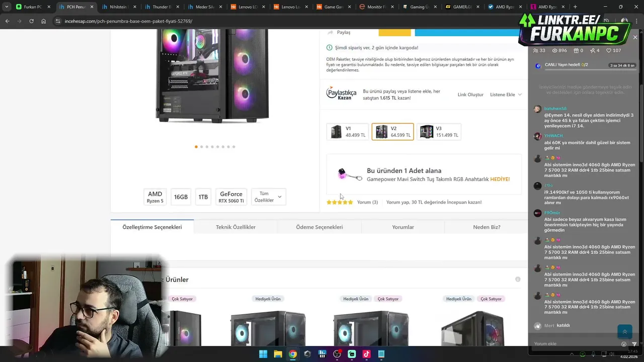Open the TikTok taskbar icon
Image resolution: width=644 pixels, height=362 pixels.
(x=366, y=354)
